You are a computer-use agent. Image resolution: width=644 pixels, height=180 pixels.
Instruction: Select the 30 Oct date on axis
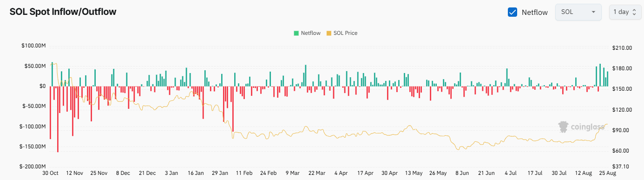pos(50,173)
